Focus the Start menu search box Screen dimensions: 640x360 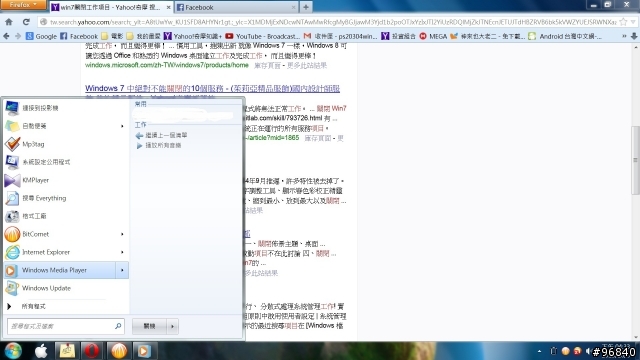(x=65, y=326)
